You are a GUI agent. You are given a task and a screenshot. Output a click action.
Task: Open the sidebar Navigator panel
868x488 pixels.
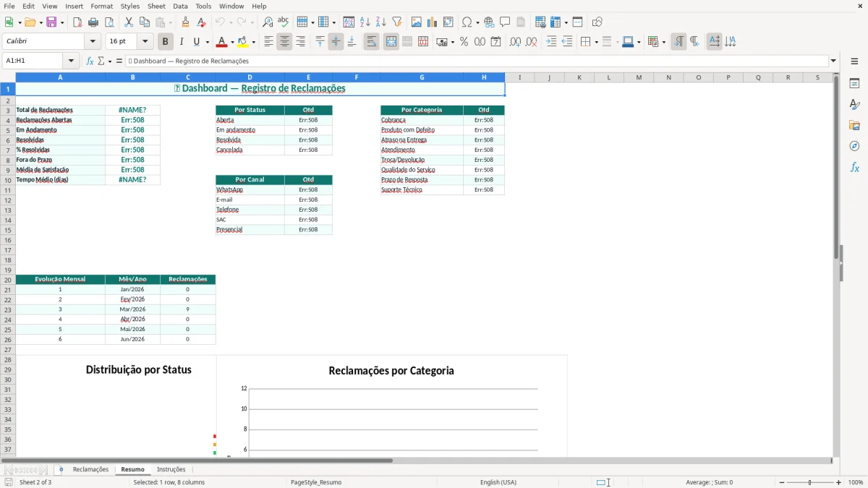point(854,147)
